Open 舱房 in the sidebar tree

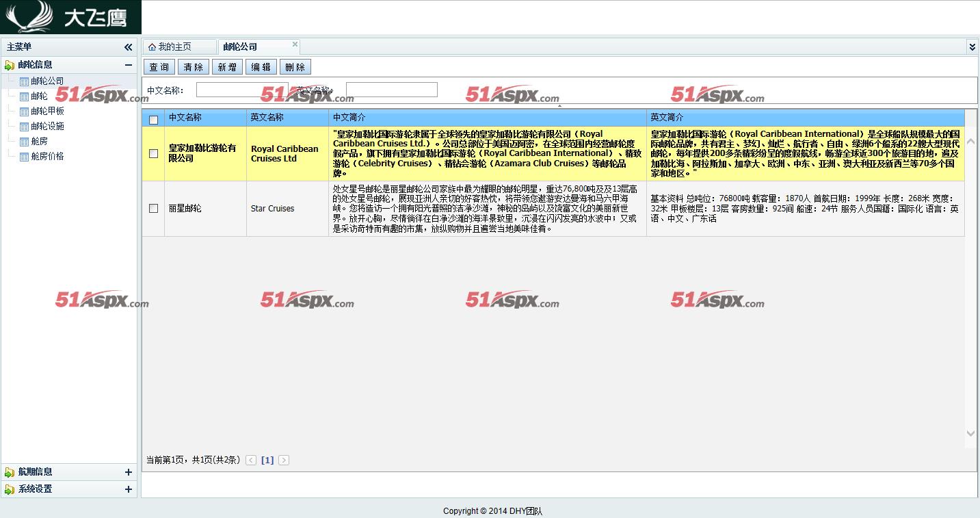[x=39, y=142]
